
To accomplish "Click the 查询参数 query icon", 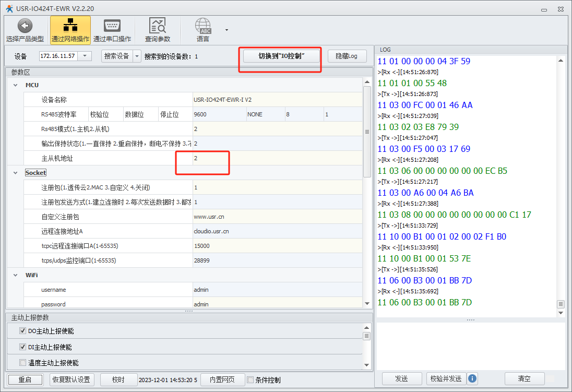I will [x=157, y=26].
